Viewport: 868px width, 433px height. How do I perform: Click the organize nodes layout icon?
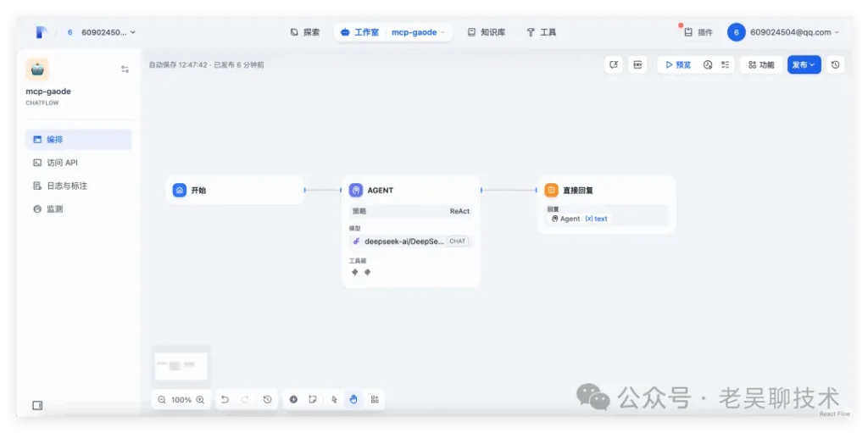(x=375, y=399)
